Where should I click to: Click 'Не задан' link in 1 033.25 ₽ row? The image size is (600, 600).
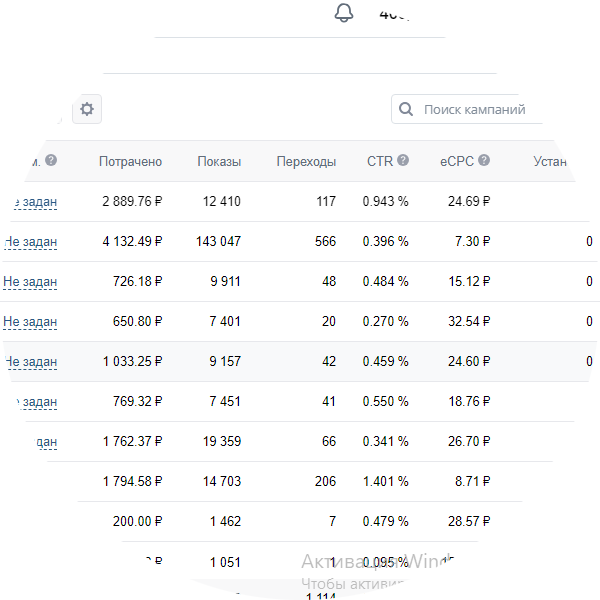pos(31,361)
